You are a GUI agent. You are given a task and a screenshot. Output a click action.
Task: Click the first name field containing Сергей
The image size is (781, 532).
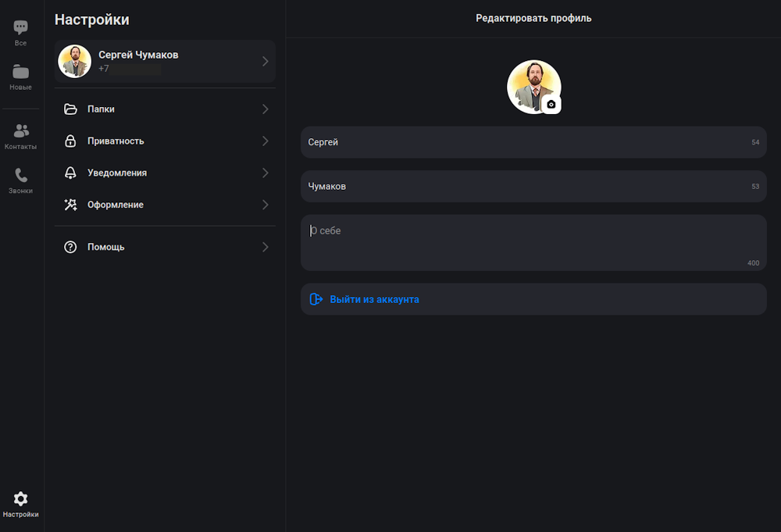523,142
